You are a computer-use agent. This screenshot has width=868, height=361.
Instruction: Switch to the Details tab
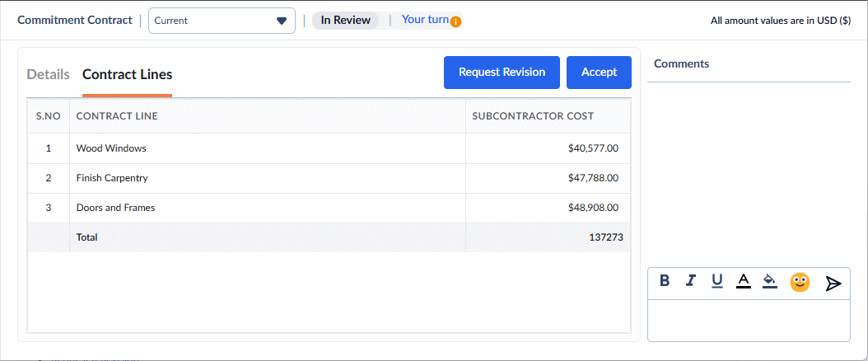[48, 74]
